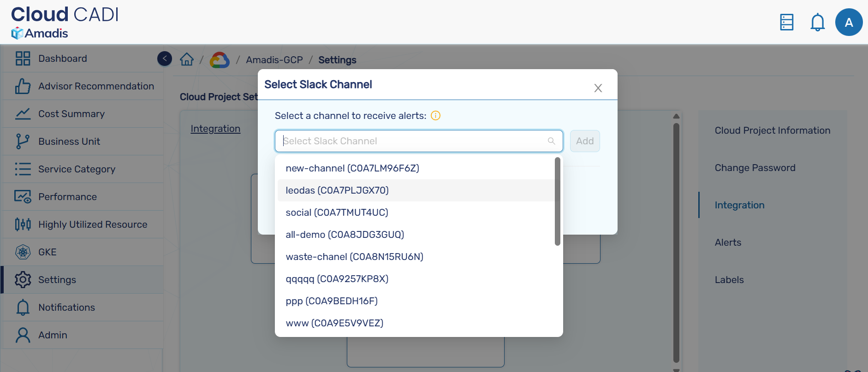Click the home breadcrumb icon
The height and width of the screenshot is (372, 868).
point(187,59)
